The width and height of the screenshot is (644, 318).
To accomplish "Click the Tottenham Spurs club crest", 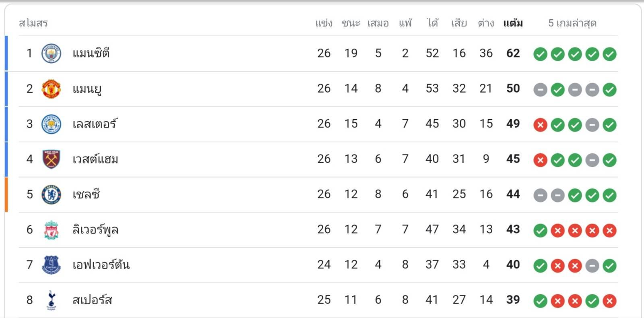I will 51,300.
